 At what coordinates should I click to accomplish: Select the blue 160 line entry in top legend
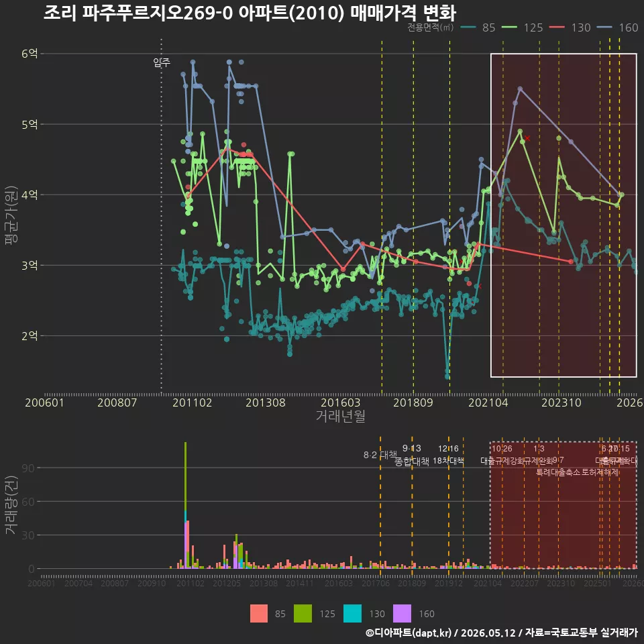pyautogui.click(x=618, y=28)
